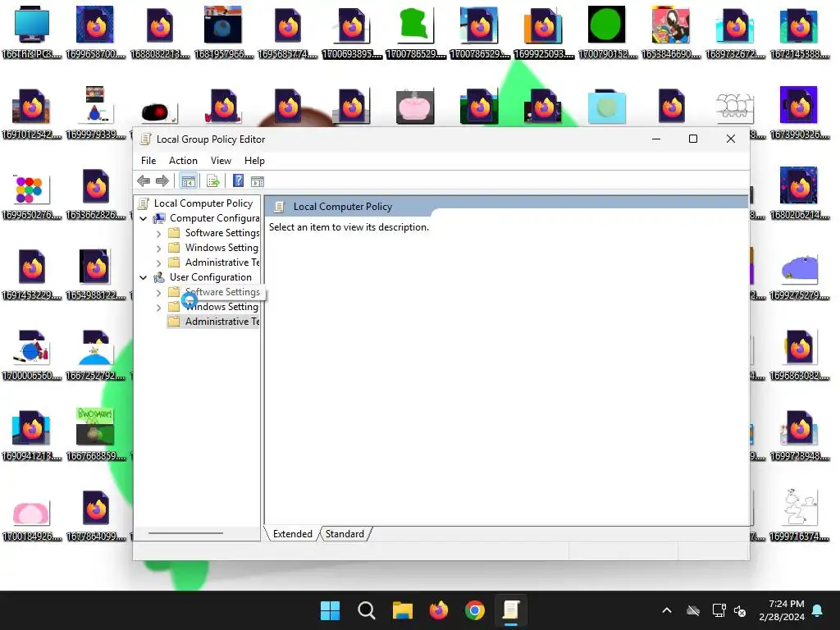Launch Firefox from the taskbar
This screenshot has height=630, width=840.
point(439,610)
